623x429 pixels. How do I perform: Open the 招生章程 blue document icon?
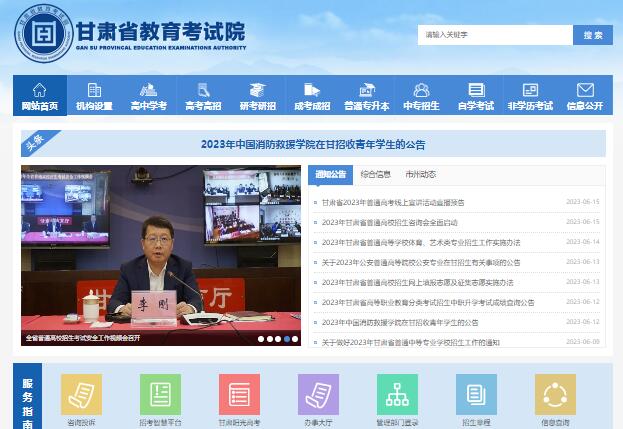tap(476, 394)
